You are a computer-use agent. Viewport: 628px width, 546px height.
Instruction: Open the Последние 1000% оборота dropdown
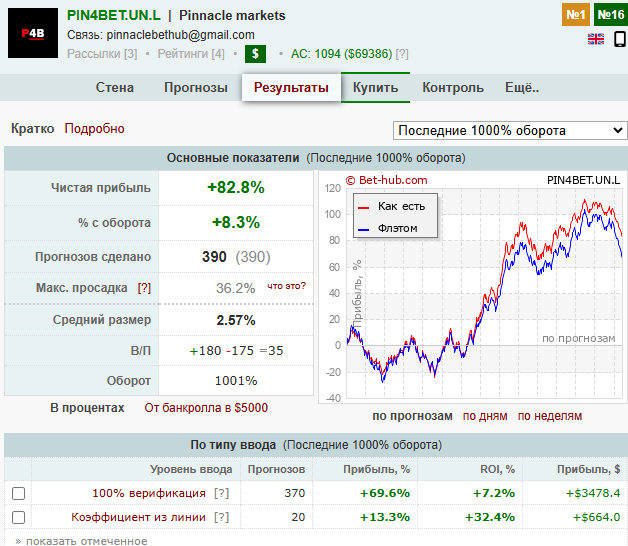click(x=510, y=131)
